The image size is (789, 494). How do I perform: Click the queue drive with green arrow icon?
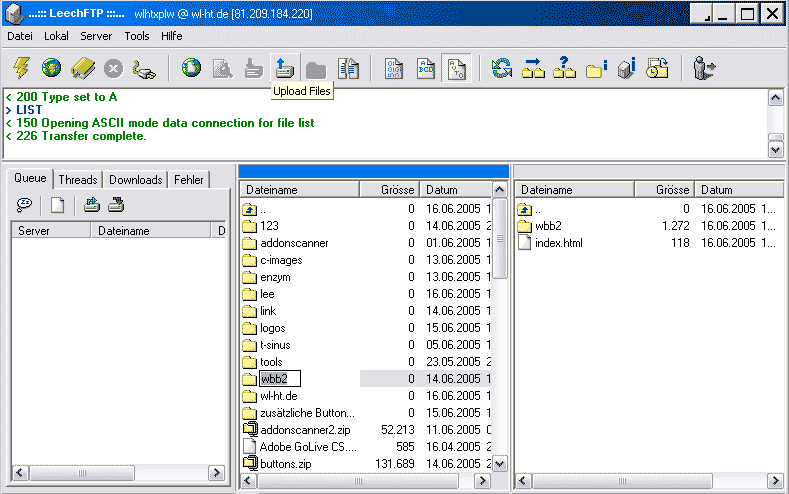92,205
